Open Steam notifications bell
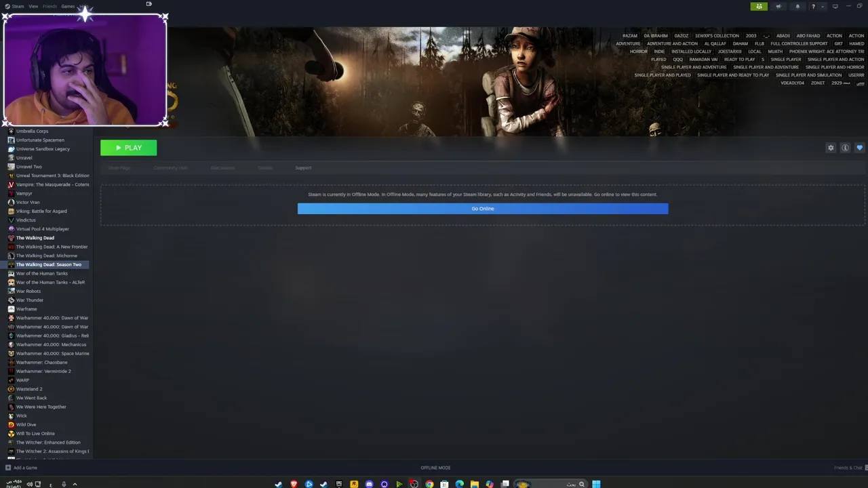 [x=797, y=6]
